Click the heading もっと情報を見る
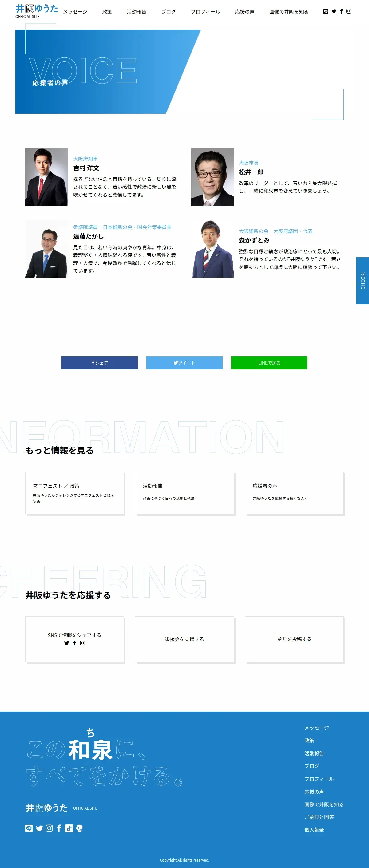 59,451
